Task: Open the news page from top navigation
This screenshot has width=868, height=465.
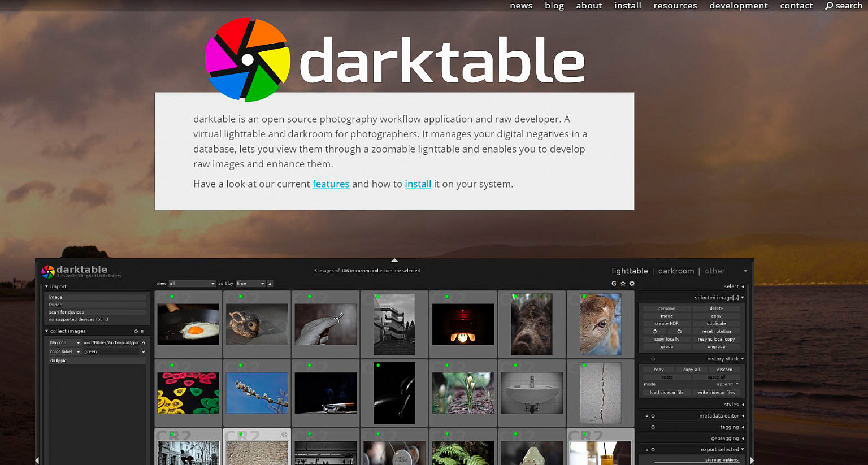Action: [x=520, y=6]
